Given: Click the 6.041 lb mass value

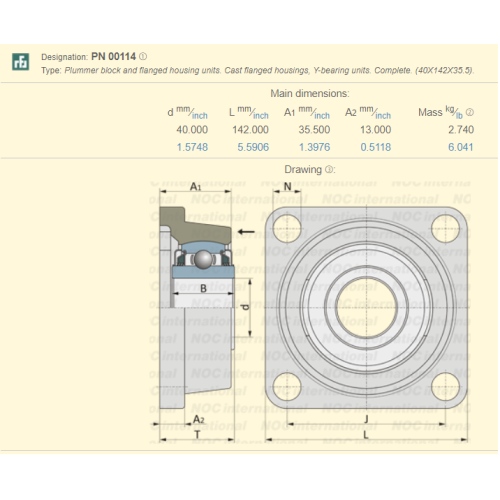Looking at the screenshot, I should pos(461,147).
